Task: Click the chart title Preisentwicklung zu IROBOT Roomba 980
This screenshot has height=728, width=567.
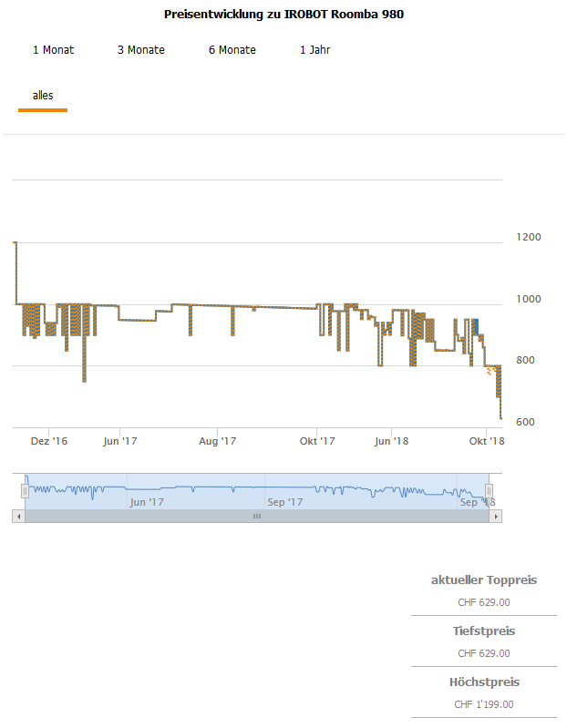Action: [283, 15]
